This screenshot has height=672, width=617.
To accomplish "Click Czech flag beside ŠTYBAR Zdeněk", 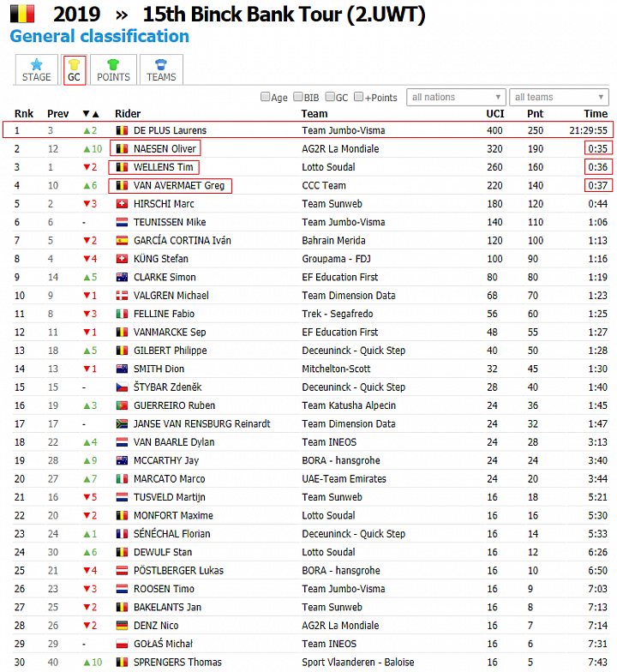I will pos(122,387).
